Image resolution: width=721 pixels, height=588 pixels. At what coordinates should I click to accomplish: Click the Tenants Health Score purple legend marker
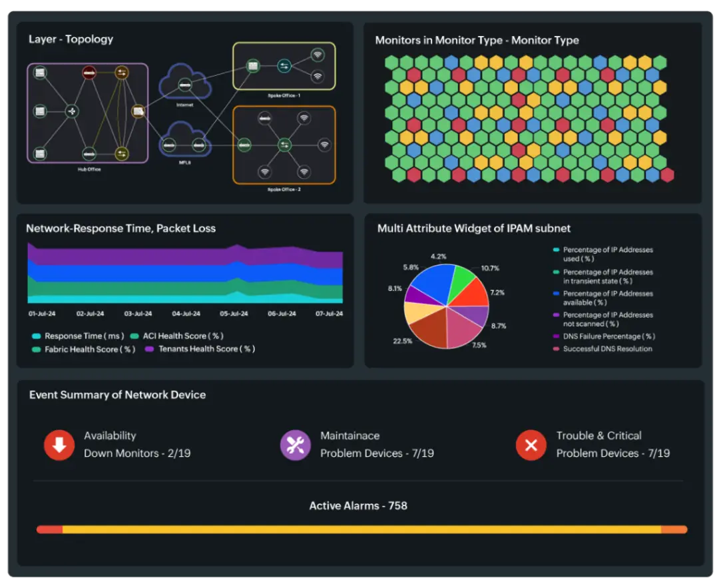click(x=149, y=349)
